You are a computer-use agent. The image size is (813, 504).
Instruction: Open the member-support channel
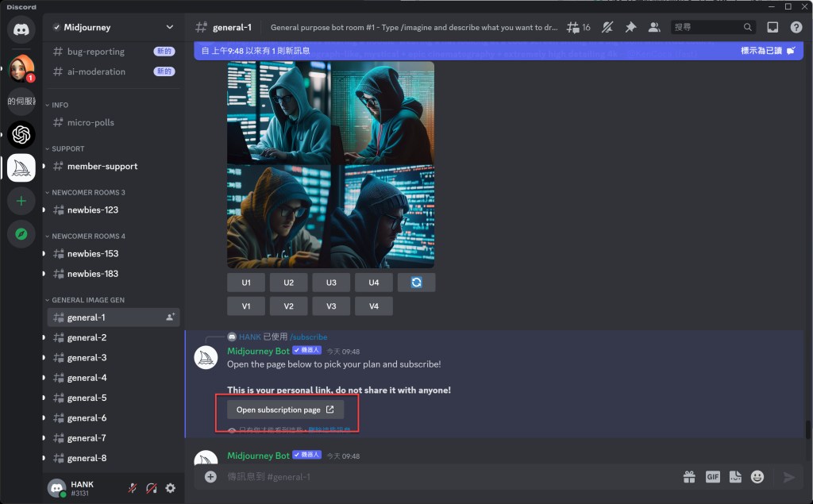(102, 166)
